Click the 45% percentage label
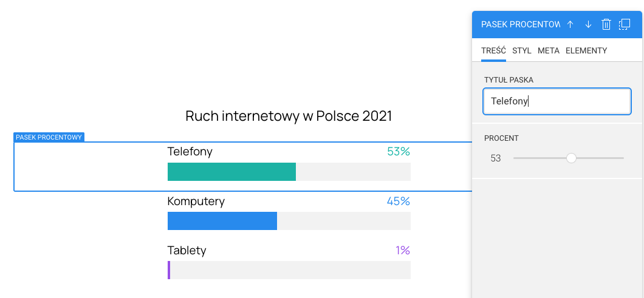644x298 pixels. point(398,201)
